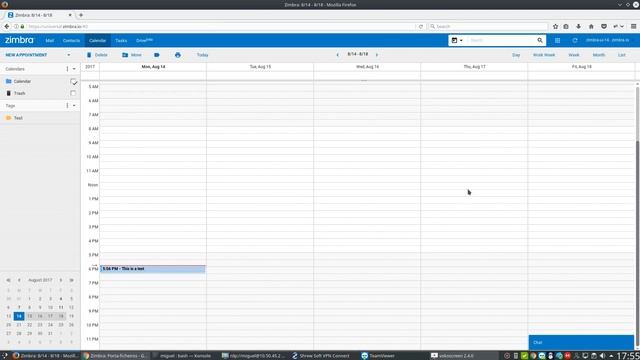Click the Firefox bookmarks list icon
The image size is (640, 360).
coord(566,27)
